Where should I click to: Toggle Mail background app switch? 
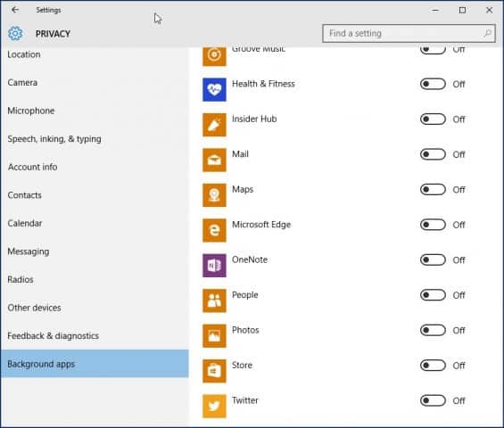tap(433, 154)
